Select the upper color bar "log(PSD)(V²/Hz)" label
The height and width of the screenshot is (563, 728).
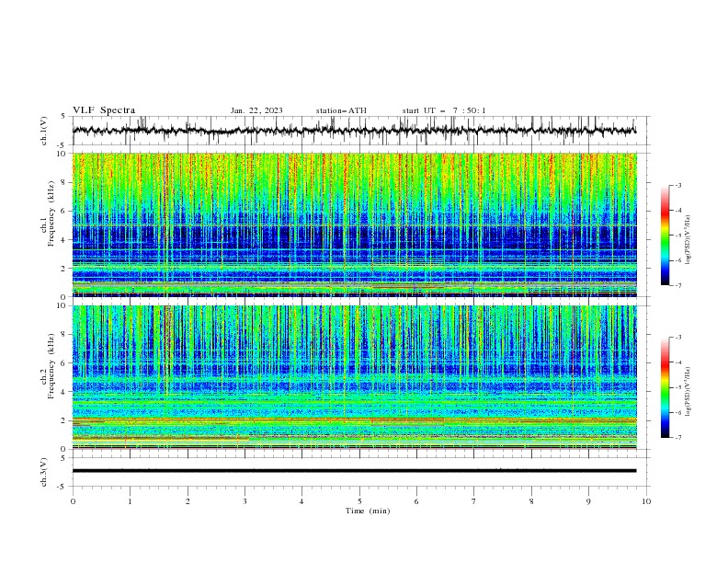[688, 240]
